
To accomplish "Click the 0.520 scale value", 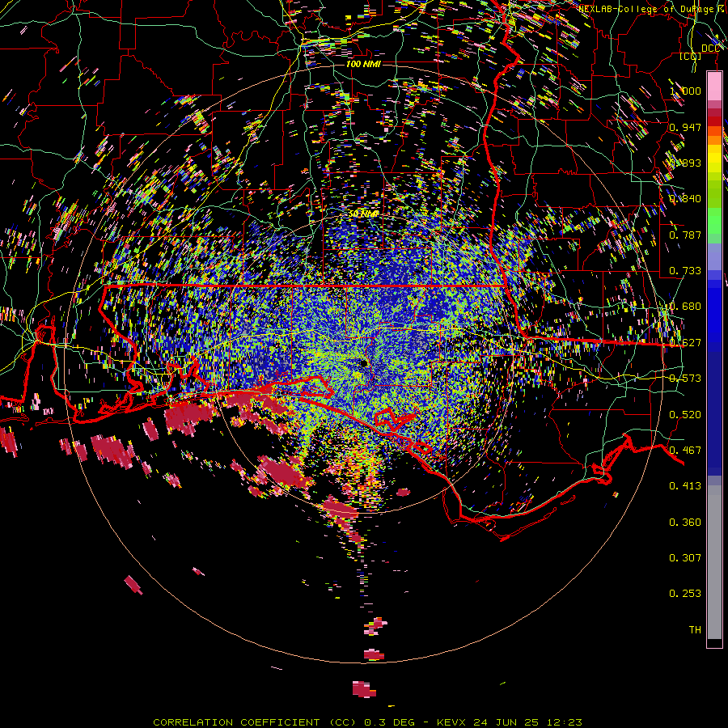I will [x=685, y=414].
